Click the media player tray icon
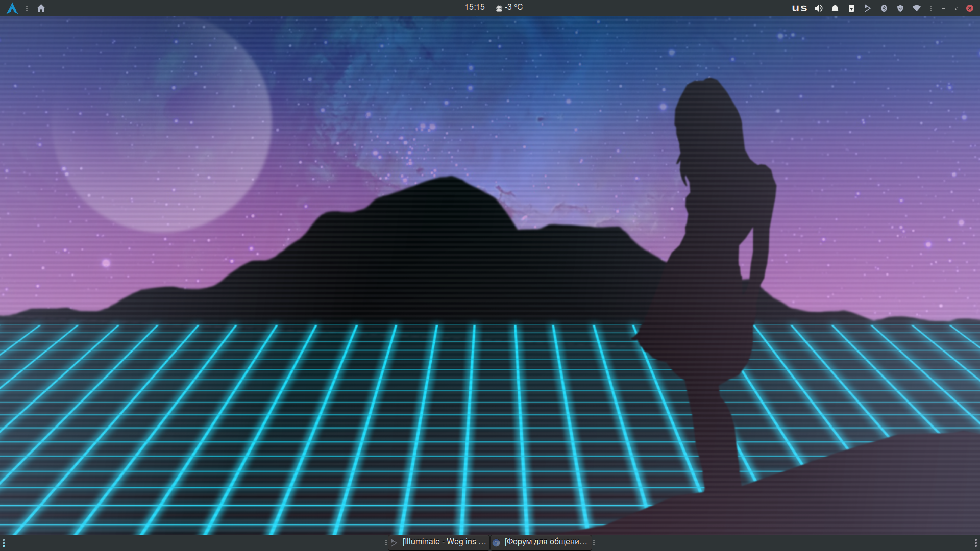Screen dimensions: 980x551 868,8
